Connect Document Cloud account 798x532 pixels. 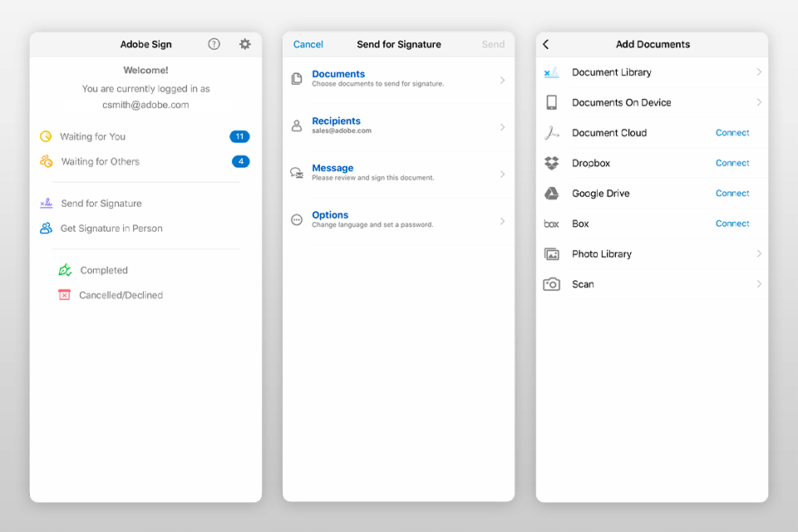pos(732,133)
